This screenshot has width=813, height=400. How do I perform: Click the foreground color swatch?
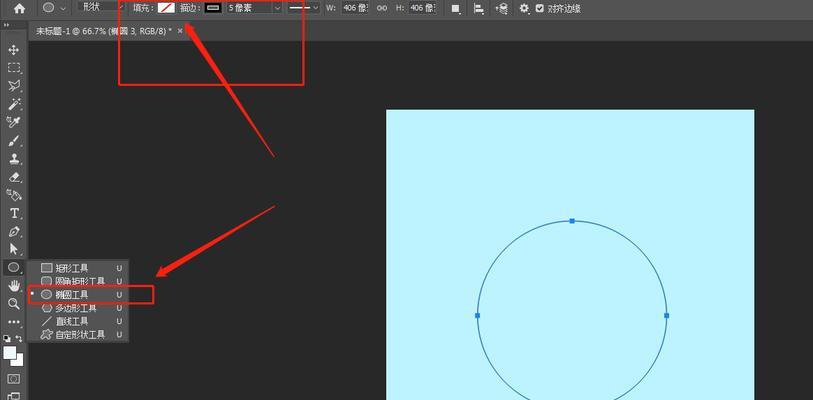tap(9, 353)
